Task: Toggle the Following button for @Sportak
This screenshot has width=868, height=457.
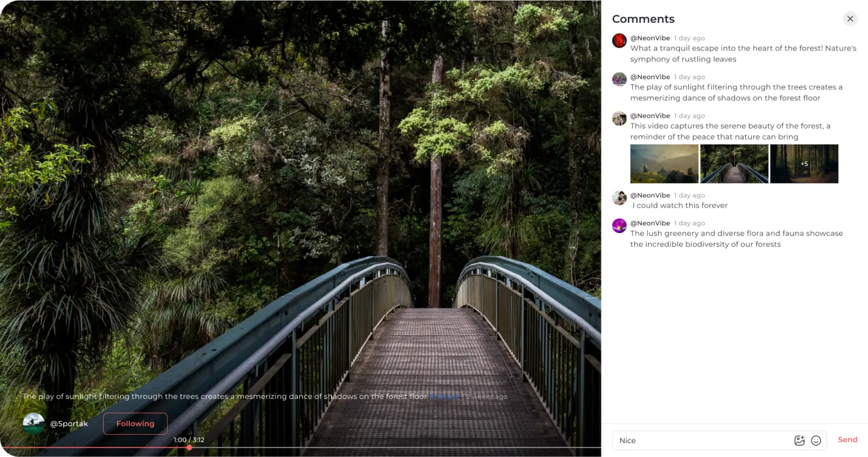Action: tap(135, 423)
